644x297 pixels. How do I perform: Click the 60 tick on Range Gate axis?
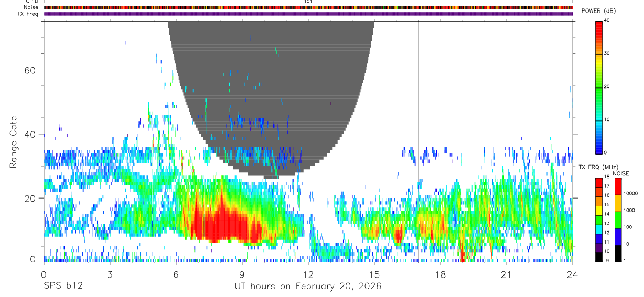pyautogui.click(x=30, y=70)
